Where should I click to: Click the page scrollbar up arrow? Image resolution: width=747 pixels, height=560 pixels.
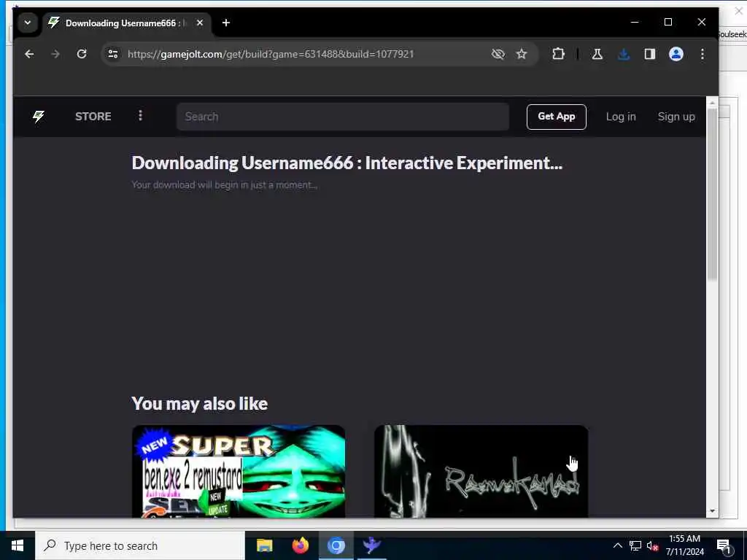point(712,102)
